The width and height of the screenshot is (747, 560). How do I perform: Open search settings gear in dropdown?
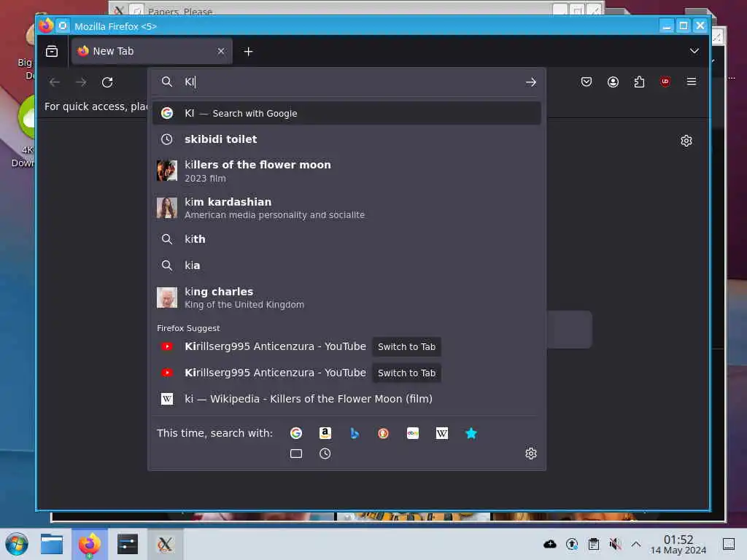pyautogui.click(x=531, y=454)
